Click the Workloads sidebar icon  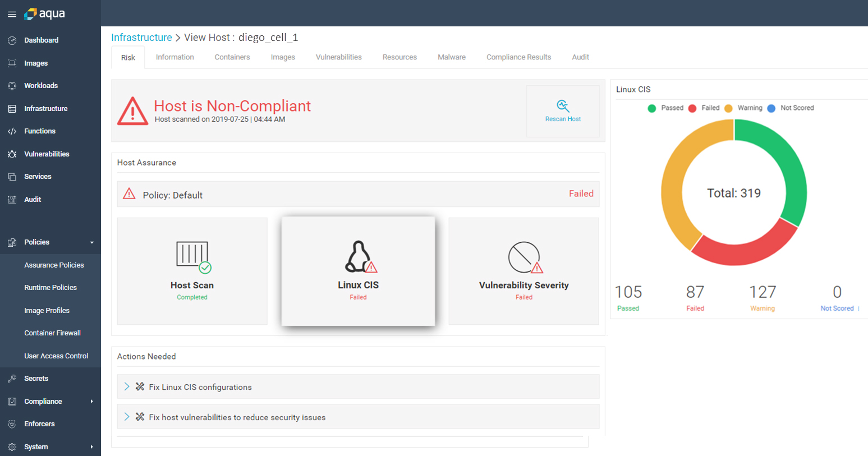coord(12,86)
